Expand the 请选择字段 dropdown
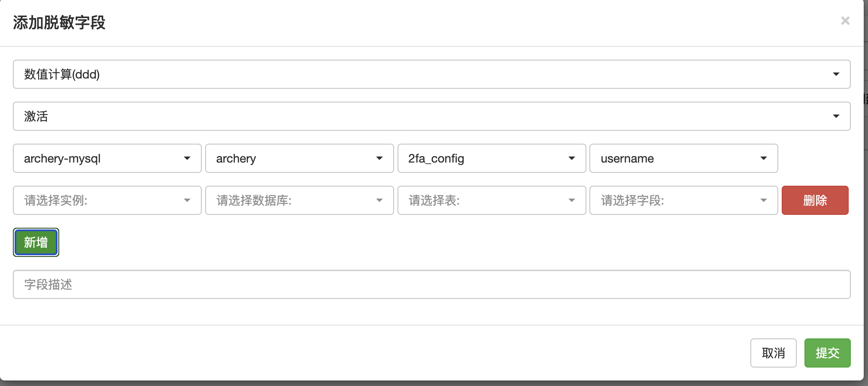868x386 pixels. (x=683, y=200)
